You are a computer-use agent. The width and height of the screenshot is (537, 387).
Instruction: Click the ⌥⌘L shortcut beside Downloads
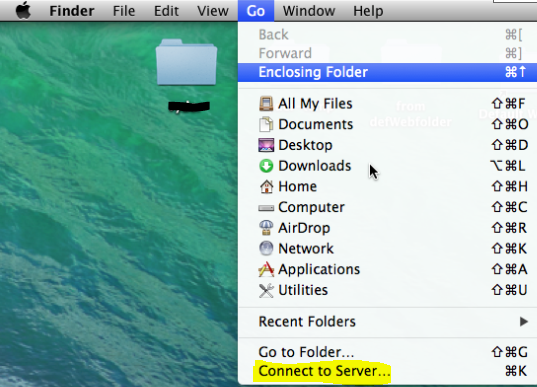508,166
